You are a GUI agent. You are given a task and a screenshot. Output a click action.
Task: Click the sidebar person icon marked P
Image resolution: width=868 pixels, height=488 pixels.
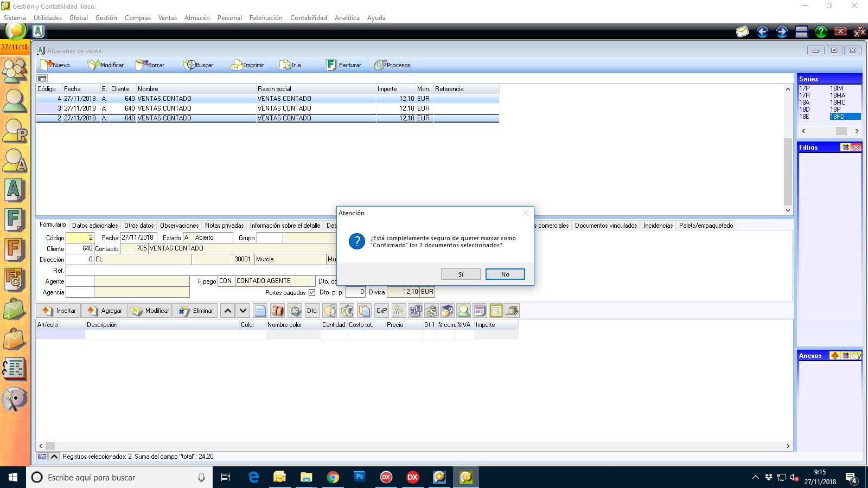(15, 130)
